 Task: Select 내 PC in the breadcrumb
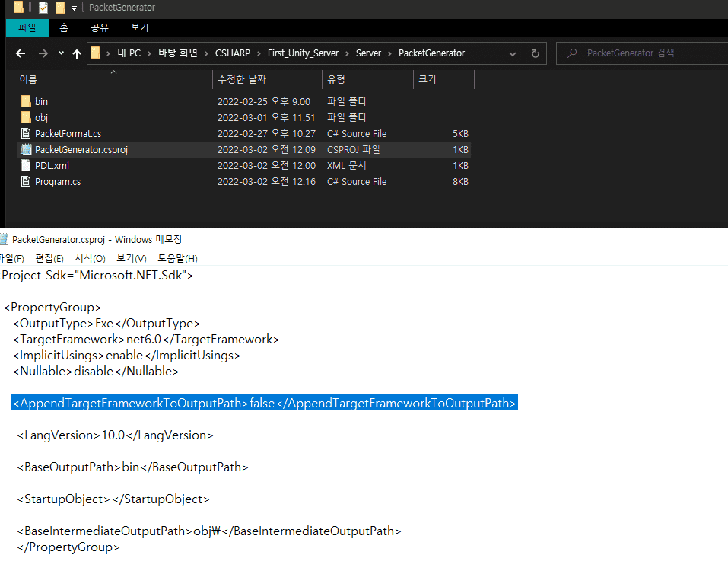(x=129, y=53)
